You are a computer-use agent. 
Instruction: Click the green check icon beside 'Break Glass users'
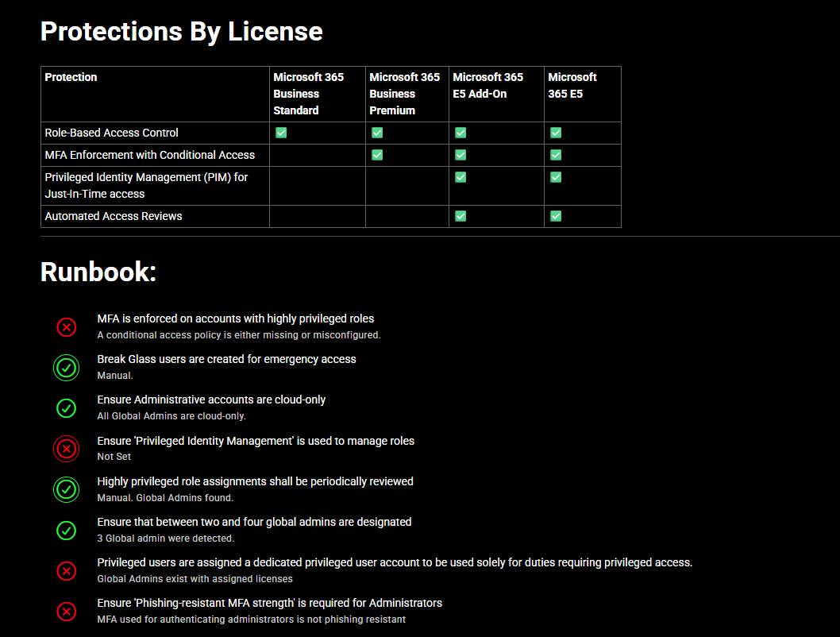pyautogui.click(x=66, y=367)
